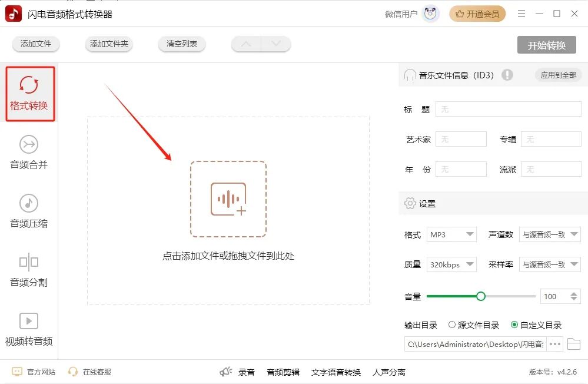Click the settings gear icon beside 设置

pyautogui.click(x=410, y=203)
